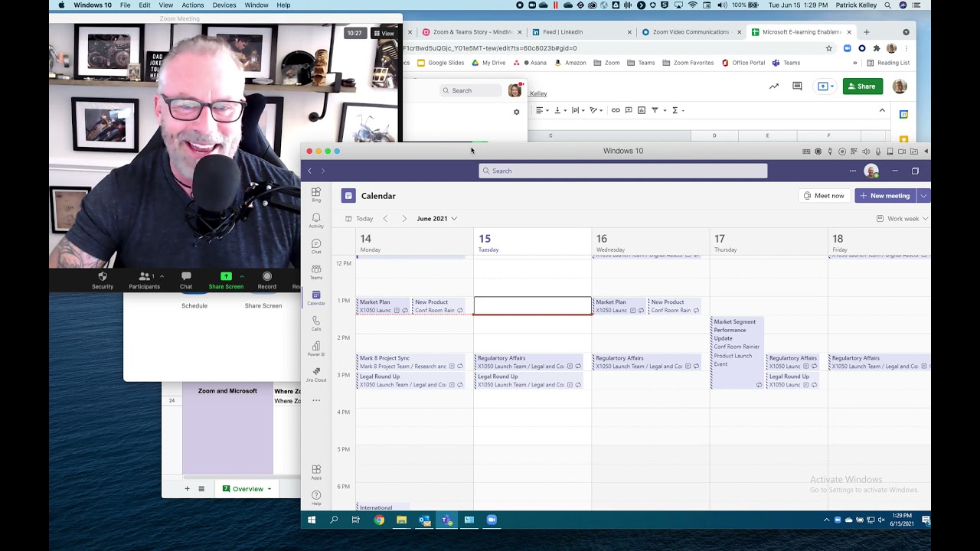
Task: Click Today button in calendar
Action: click(359, 219)
